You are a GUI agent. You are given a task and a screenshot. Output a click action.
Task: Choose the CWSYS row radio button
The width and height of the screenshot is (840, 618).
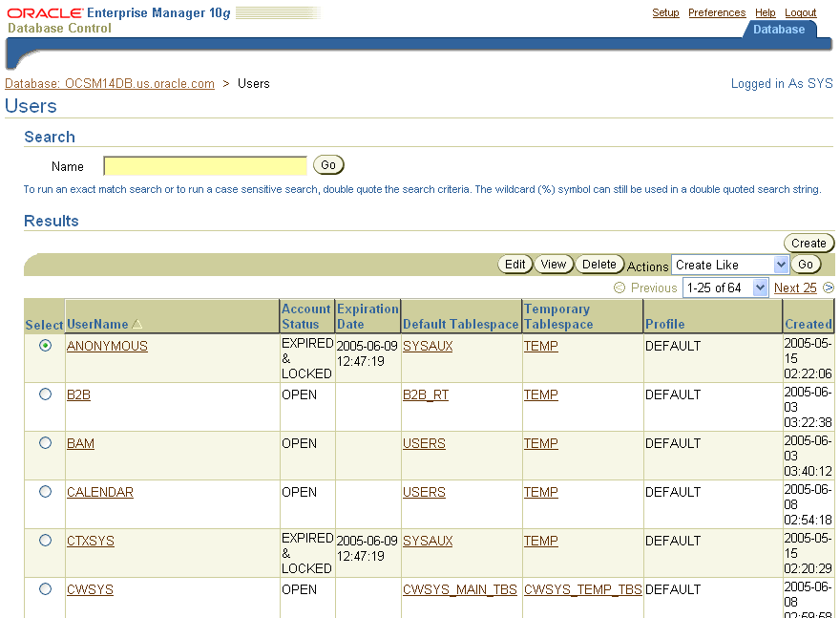pos(45,589)
